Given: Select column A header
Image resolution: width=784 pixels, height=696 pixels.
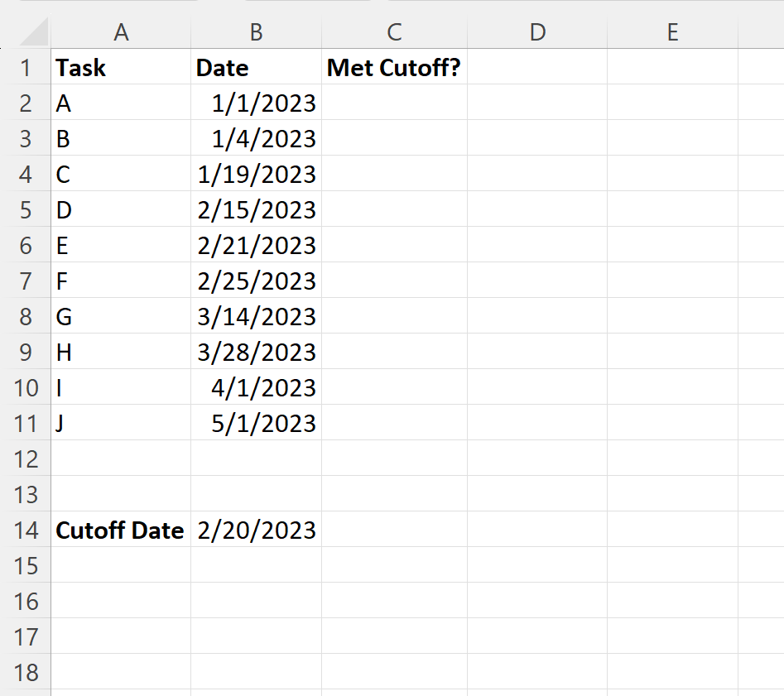Looking at the screenshot, I should (121, 32).
